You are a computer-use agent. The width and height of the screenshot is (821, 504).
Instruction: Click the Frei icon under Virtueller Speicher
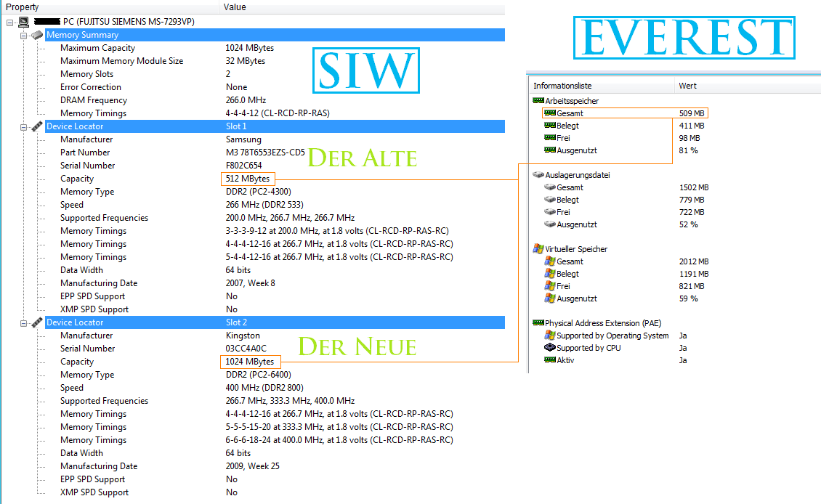pyautogui.click(x=550, y=285)
